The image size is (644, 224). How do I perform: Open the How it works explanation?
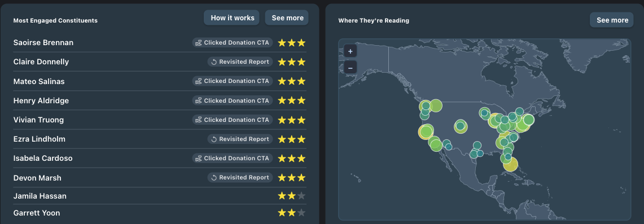(231, 17)
